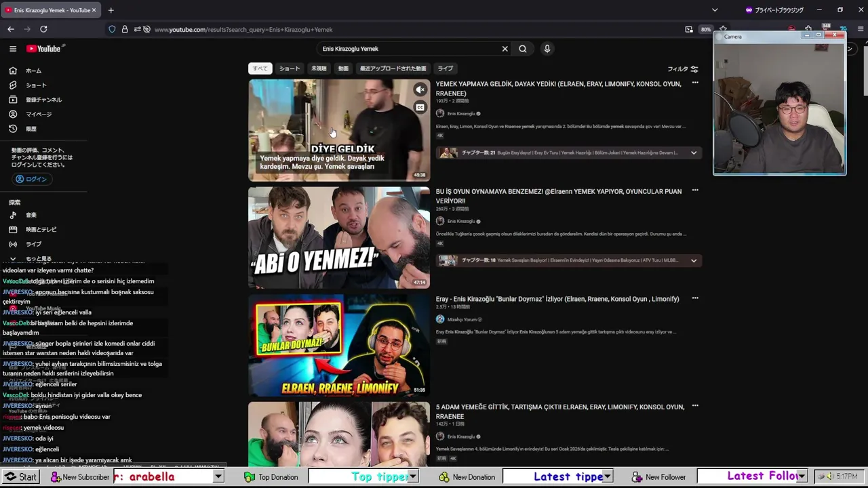Open more options for YEMEK YAPMAYA GELDİK video
The width and height of the screenshot is (868, 488).
pyautogui.click(x=695, y=83)
